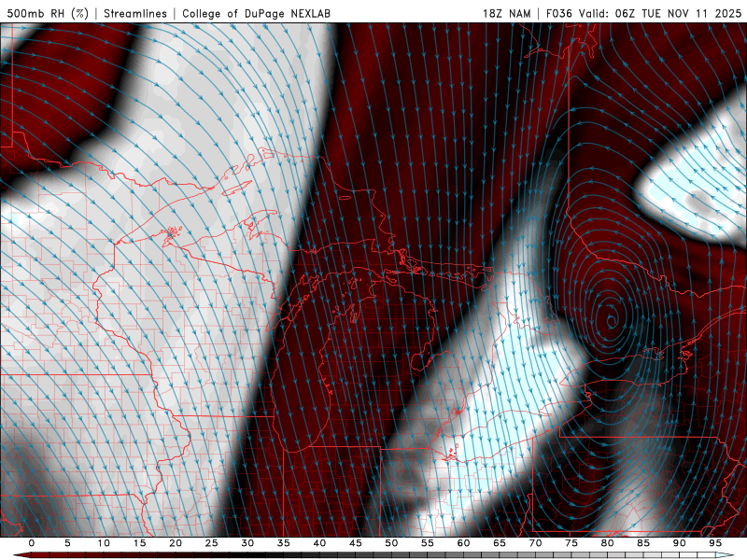Click 'College of DuPage NEXLAB' header text
Image resolution: width=747 pixels, height=560 pixels.
pyautogui.click(x=256, y=13)
